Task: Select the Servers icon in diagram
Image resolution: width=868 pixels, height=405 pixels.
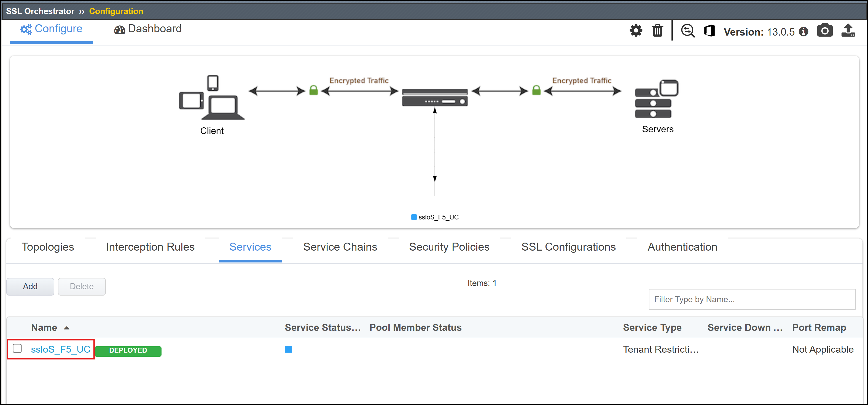Action: tap(656, 99)
